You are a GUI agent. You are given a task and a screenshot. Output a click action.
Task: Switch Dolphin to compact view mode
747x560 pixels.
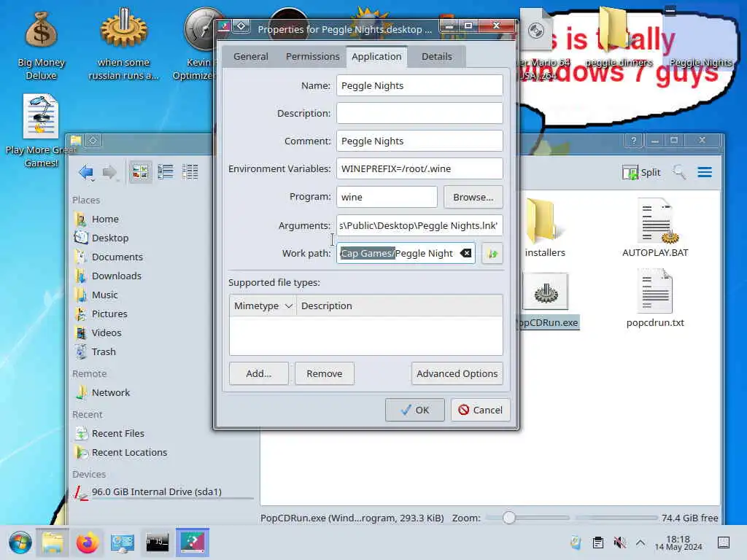click(166, 172)
